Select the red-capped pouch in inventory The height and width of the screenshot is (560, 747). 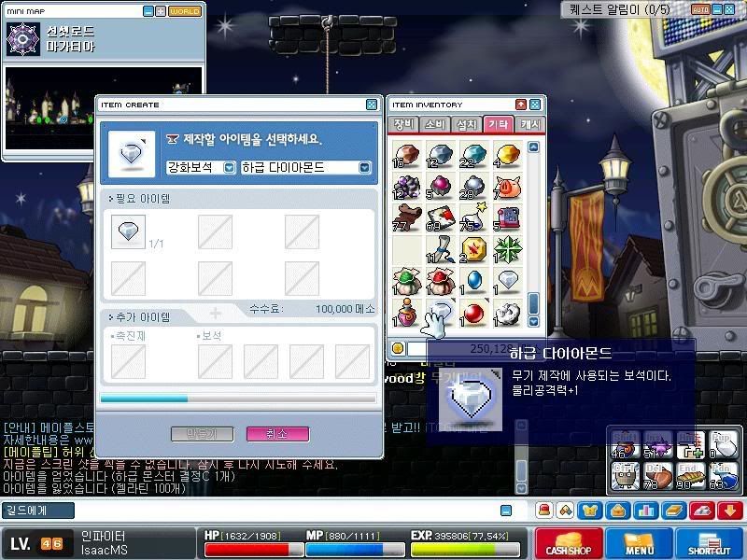[440, 282]
